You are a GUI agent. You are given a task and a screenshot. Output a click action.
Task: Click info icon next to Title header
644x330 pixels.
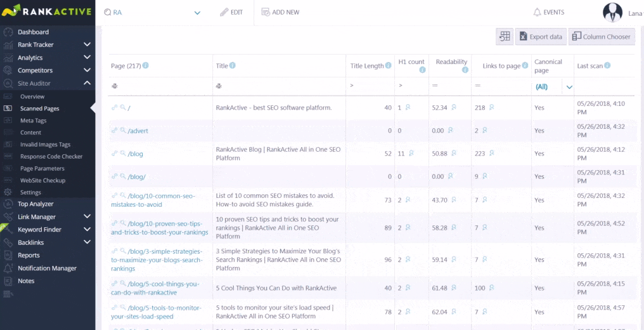(x=233, y=65)
